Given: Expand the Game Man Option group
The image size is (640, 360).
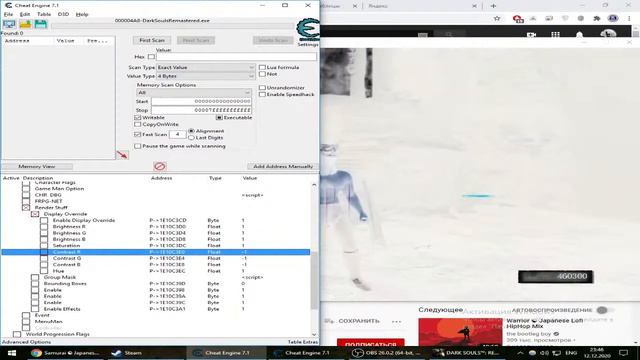Looking at the screenshot, I should coord(26,189).
